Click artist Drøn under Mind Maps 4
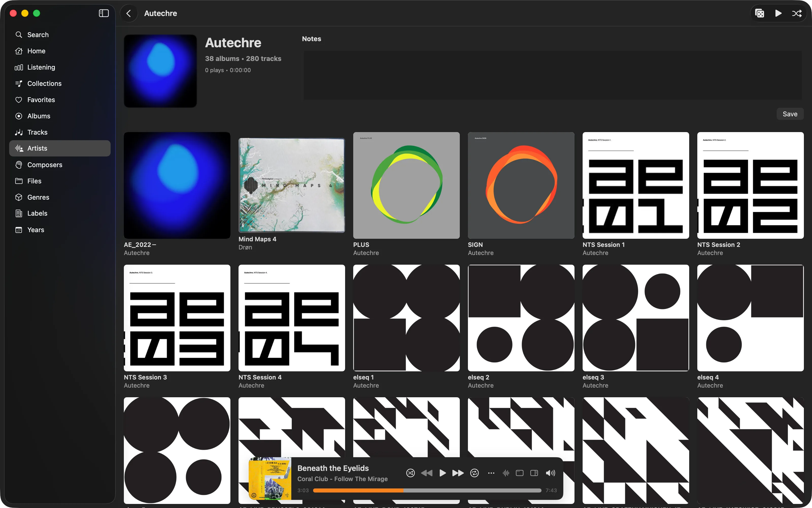 pyautogui.click(x=245, y=247)
